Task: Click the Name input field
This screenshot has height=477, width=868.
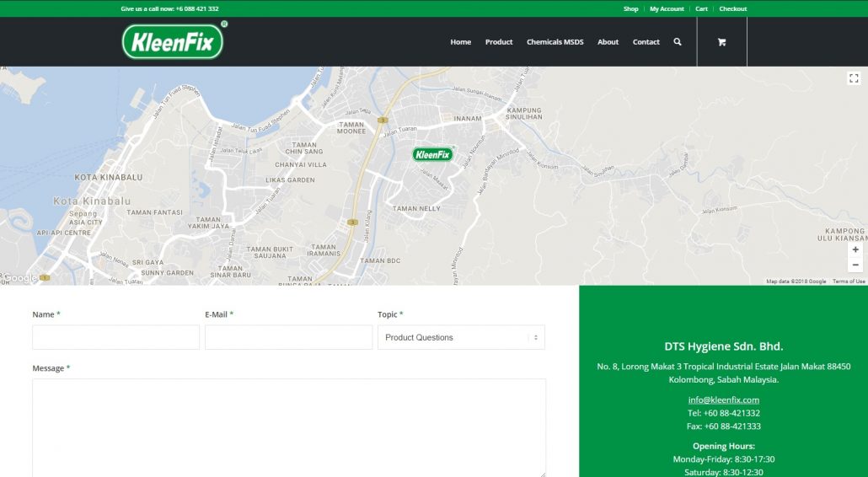Action: [115, 337]
